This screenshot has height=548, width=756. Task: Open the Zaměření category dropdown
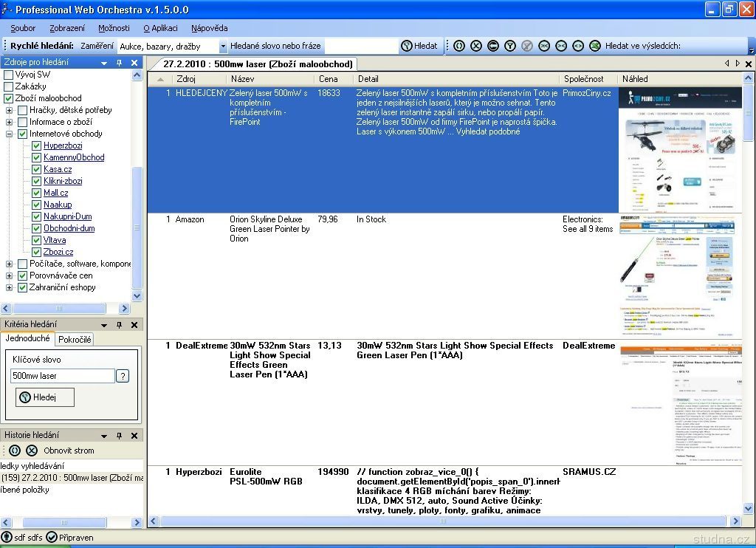(223, 47)
